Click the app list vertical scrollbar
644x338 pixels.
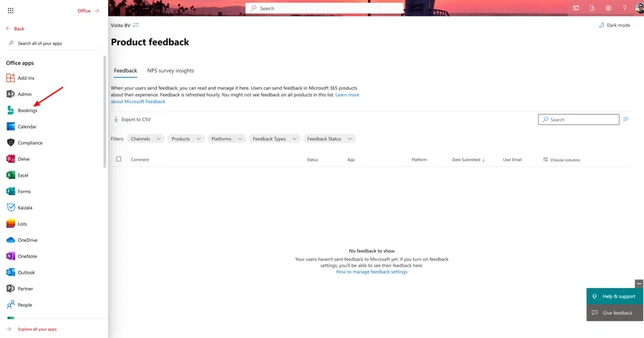(104, 111)
